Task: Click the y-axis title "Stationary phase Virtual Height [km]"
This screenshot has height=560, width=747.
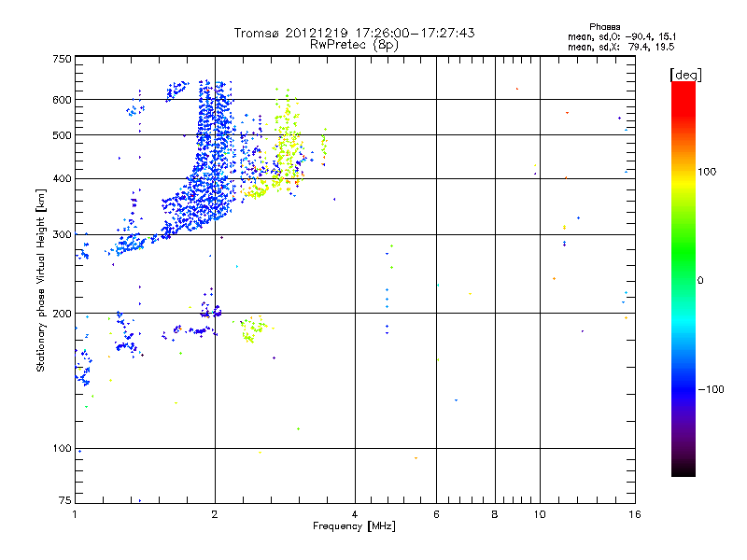Action: [x=41, y=280]
